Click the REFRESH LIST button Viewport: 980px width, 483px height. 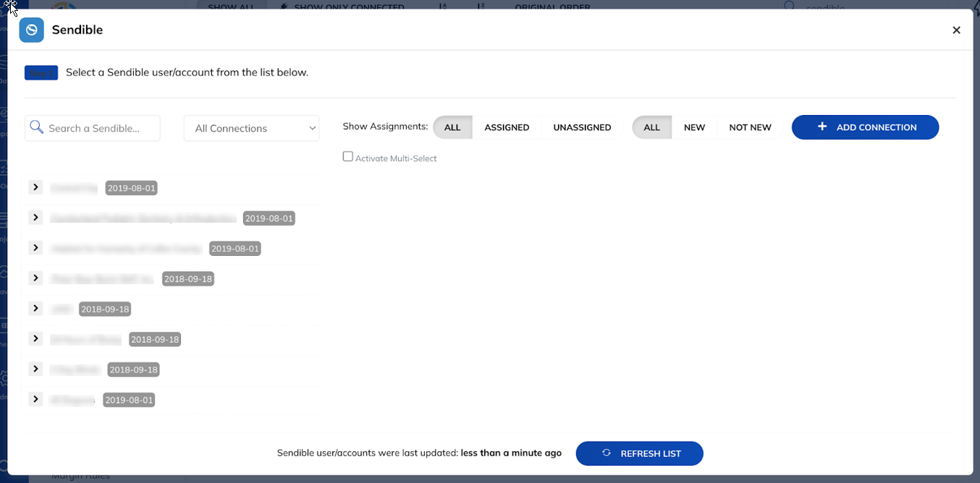point(639,453)
